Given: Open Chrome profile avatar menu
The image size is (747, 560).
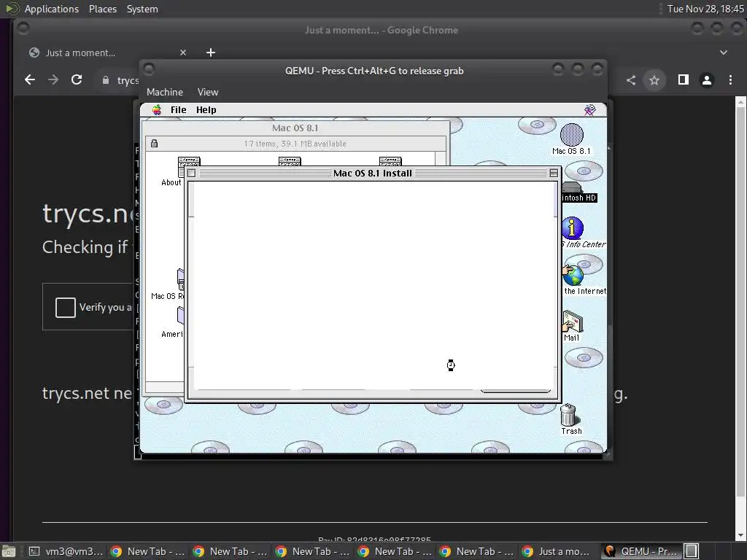Looking at the screenshot, I should pos(707,80).
